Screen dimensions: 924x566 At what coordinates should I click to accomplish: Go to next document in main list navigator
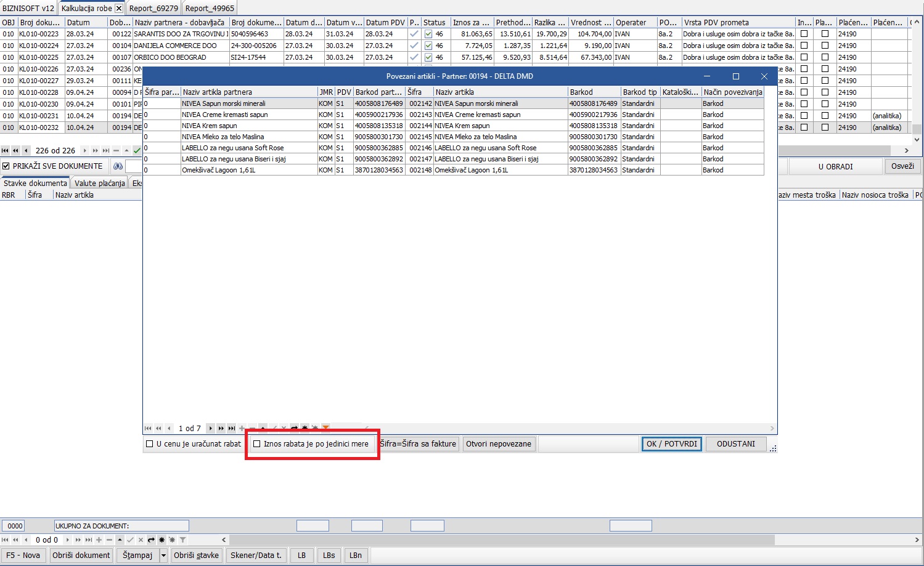pyautogui.click(x=84, y=150)
